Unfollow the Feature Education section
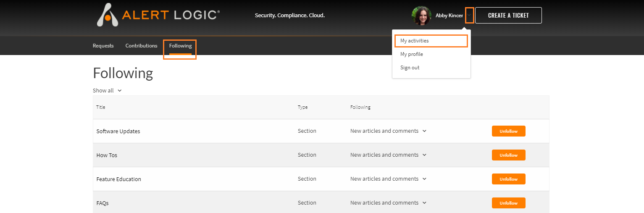The height and width of the screenshot is (213, 644). (508, 179)
